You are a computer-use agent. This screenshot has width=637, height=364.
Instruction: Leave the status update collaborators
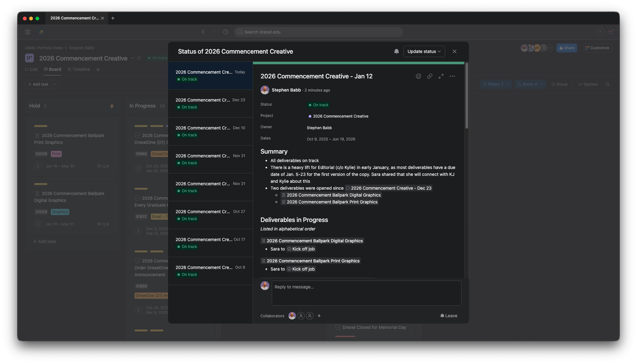pyautogui.click(x=449, y=316)
